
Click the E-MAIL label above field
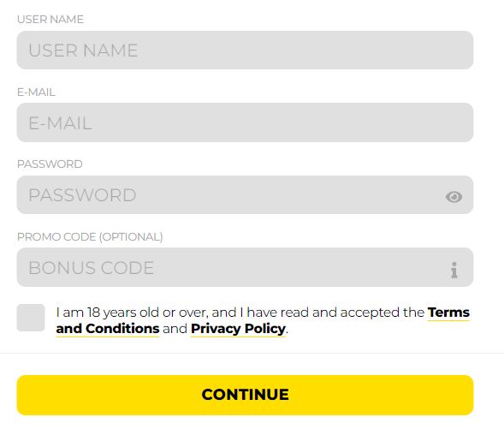[x=36, y=92]
